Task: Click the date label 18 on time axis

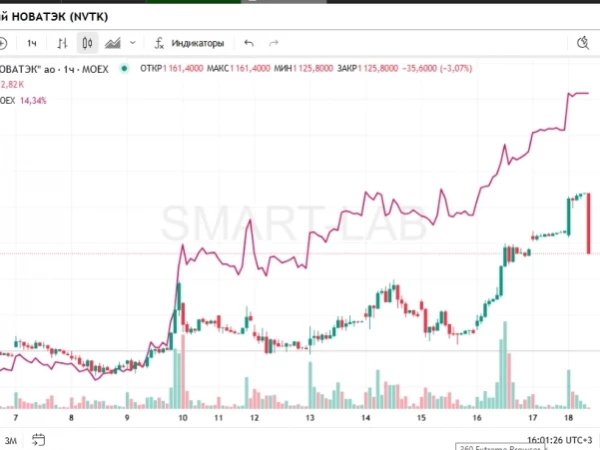Action: pos(569,418)
